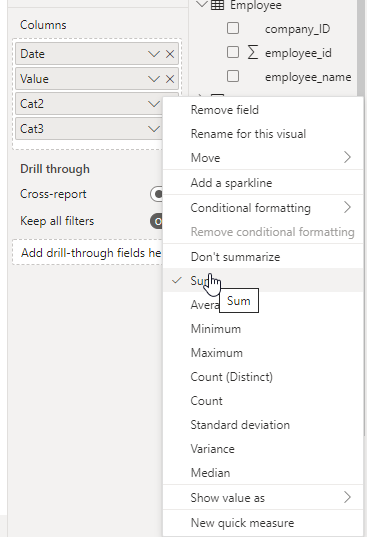The height and width of the screenshot is (537, 367).
Task: Click the Value field pill
Action: point(97,79)
